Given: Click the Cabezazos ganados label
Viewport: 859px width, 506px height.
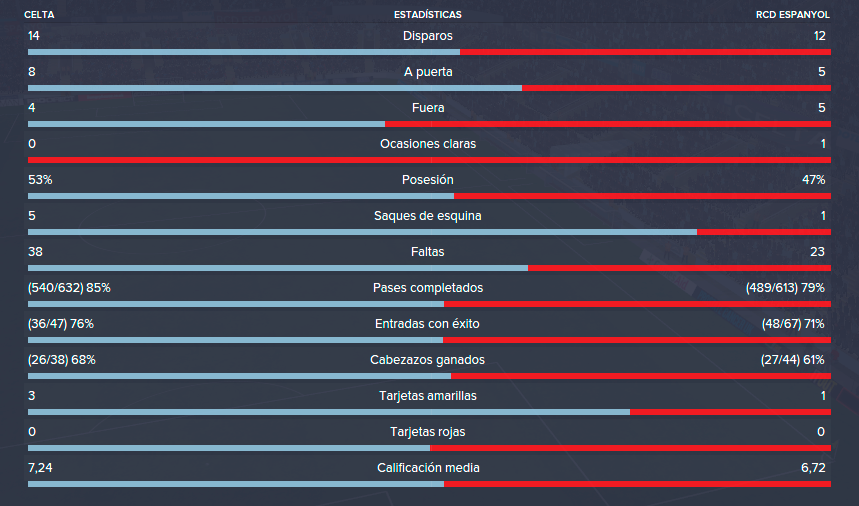Looking at the screenshot, I should [428, 360].
